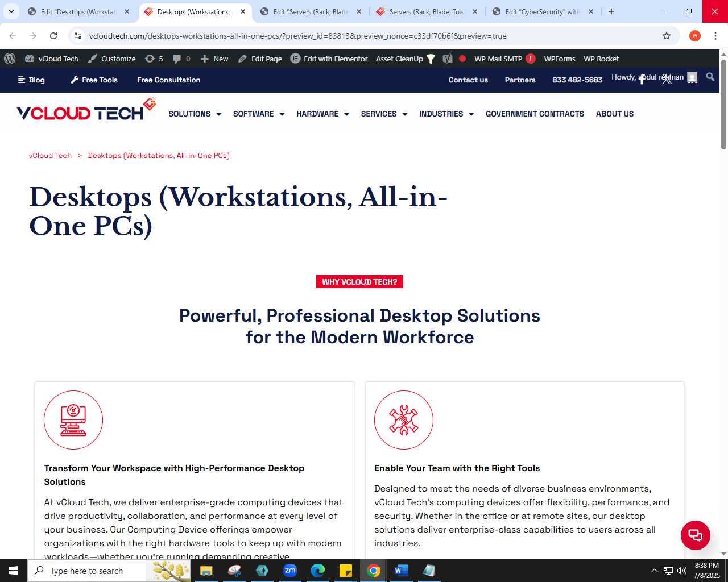Open the Blog link
Screen dimensions: 728x582
31,80
